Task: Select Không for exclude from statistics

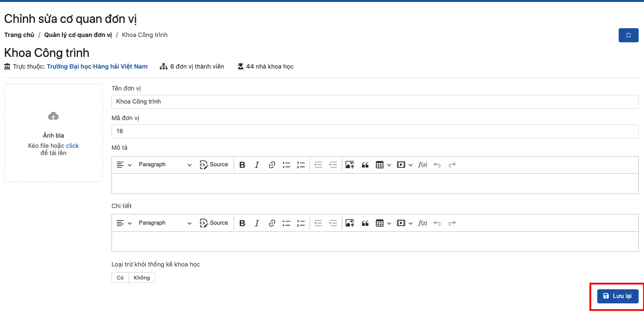Action: pos(142,278)
